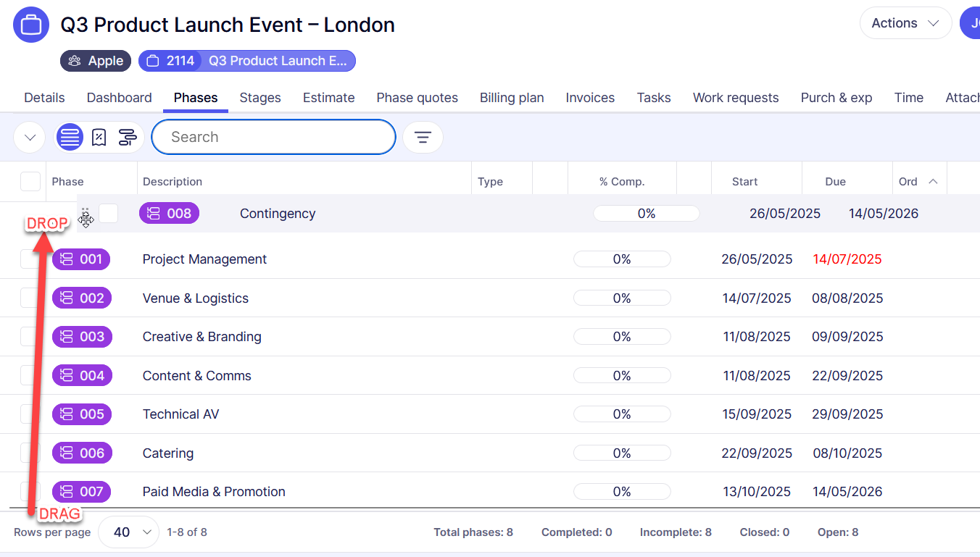Click the 003 phase badge
This screenshot has width=980, height=557.
(82, 337)
